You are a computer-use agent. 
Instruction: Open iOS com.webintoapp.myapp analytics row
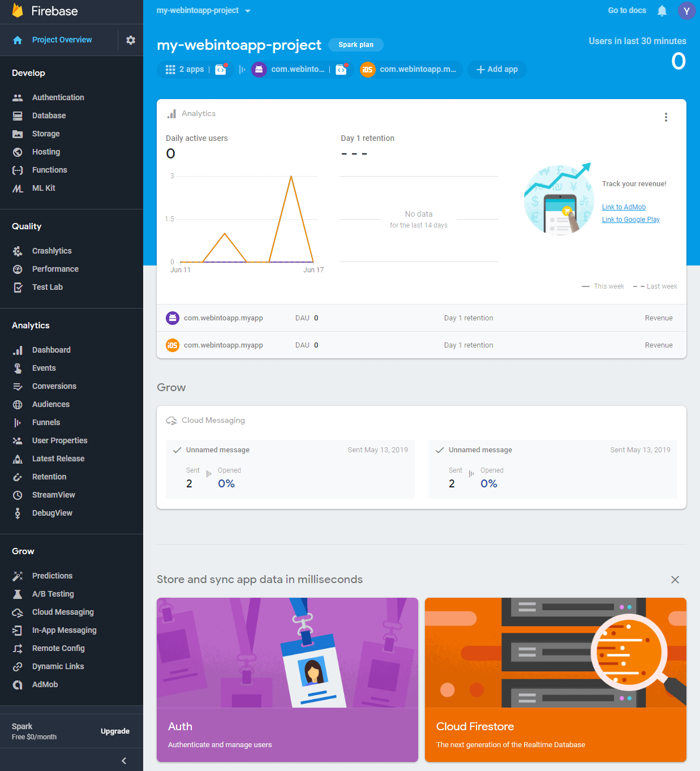pyautogui.click(x=422, y=345)
